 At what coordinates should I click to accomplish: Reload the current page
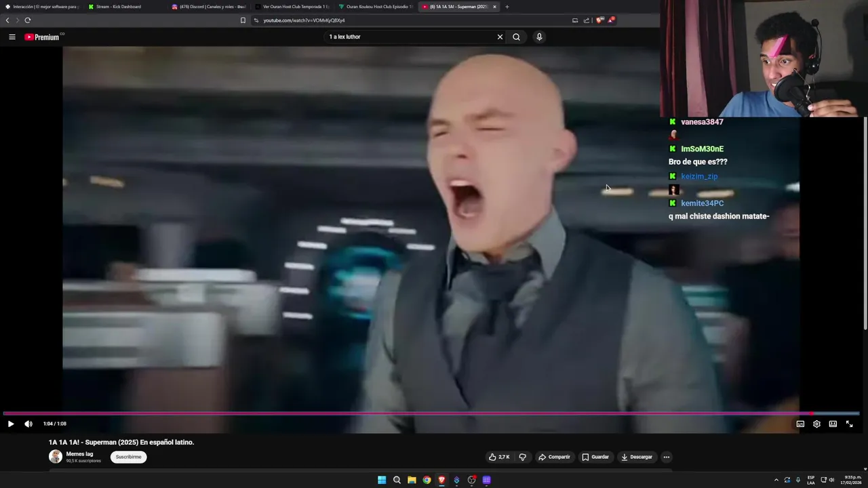(28, 20)
